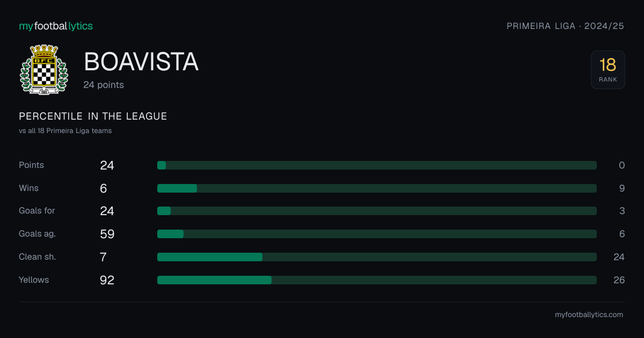Click the myfootballytics.com footer link
The width and height of the screenshot is (644, 338).
[589, 315]
